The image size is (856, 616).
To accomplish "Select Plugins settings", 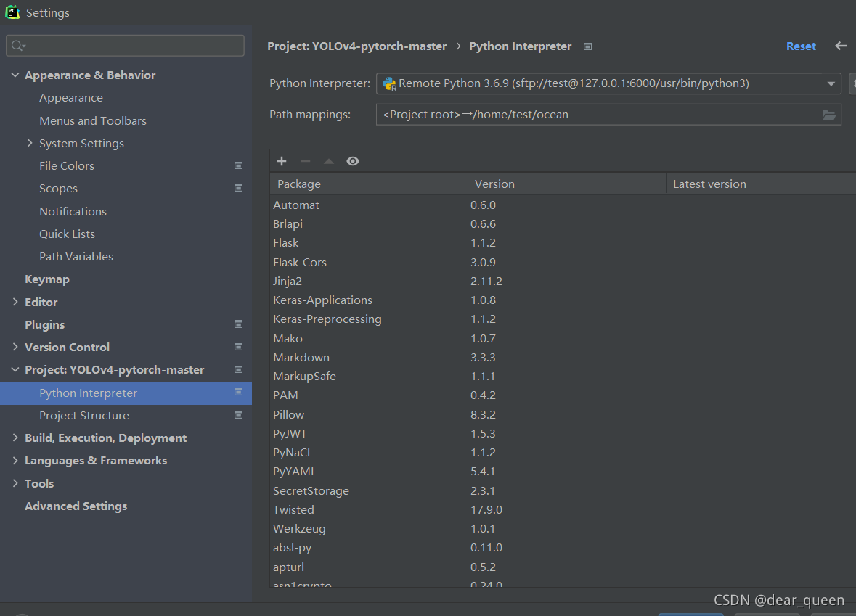I will point(45,324).
